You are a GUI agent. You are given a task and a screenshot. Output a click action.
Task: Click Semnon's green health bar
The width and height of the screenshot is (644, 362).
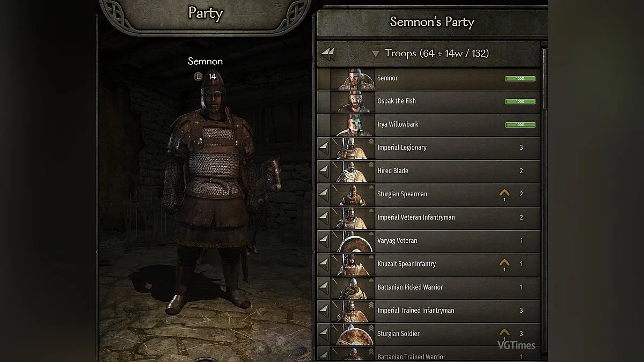coord(520,78)
